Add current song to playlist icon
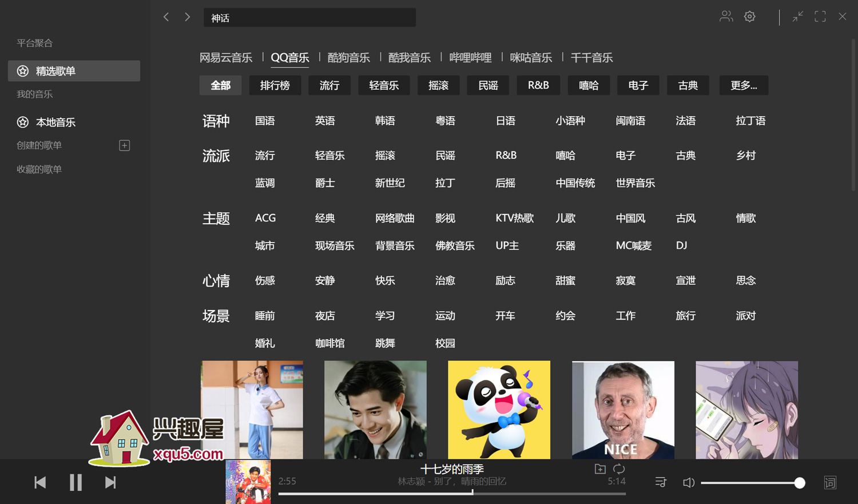The height and width of the screenshot is (504, 858). (600, 469)
